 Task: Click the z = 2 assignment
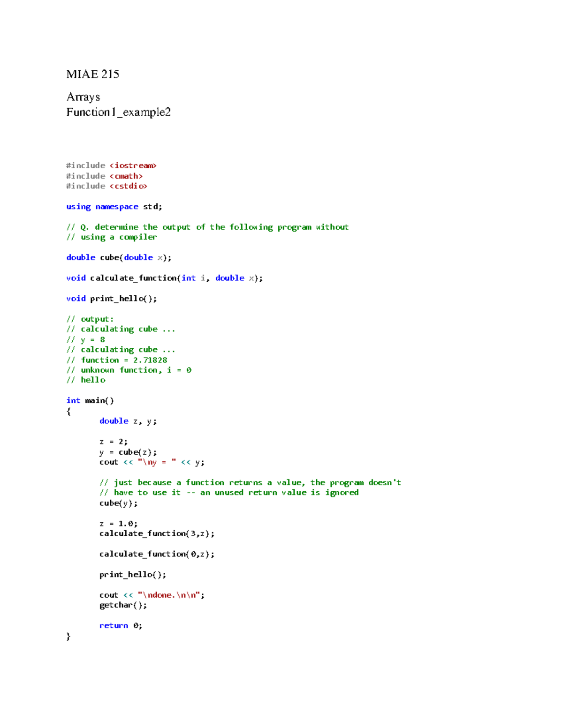113,441
